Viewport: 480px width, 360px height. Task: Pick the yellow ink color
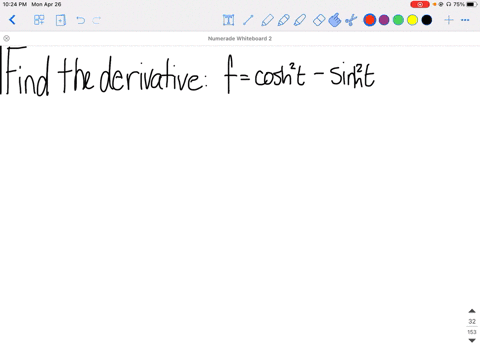(412, 20)
